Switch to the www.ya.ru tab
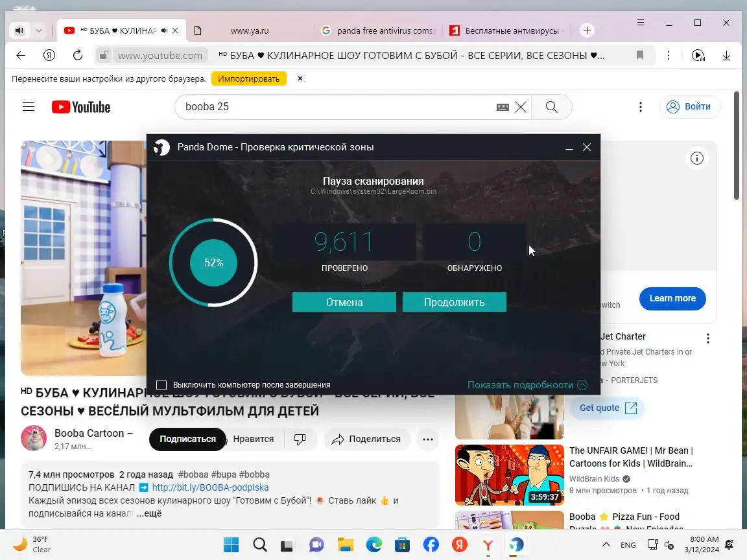This screenshot has width=747, height=560. click(x=250, y=30)
